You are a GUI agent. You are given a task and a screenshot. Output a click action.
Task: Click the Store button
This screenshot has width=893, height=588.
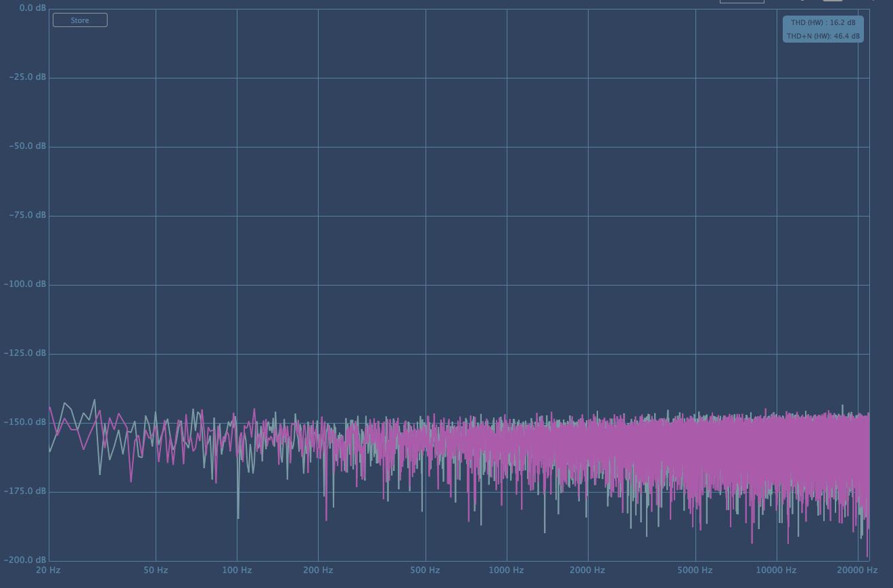[80, 20]
